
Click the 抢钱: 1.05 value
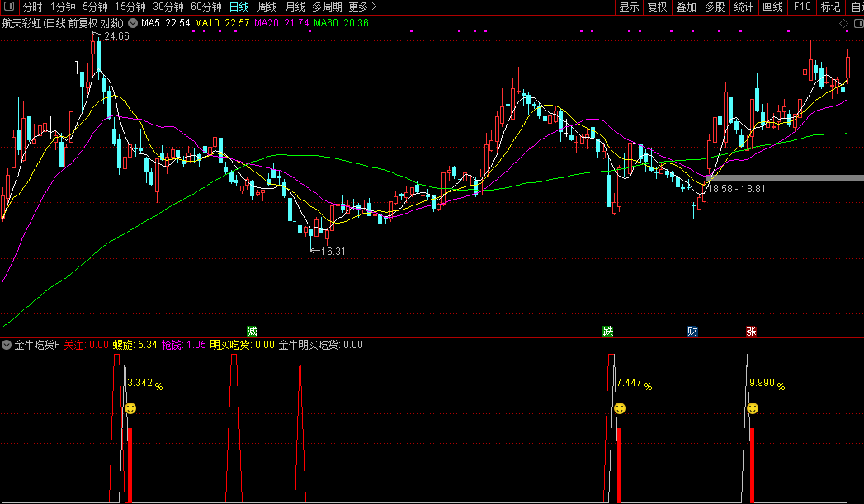click(183, 346)
